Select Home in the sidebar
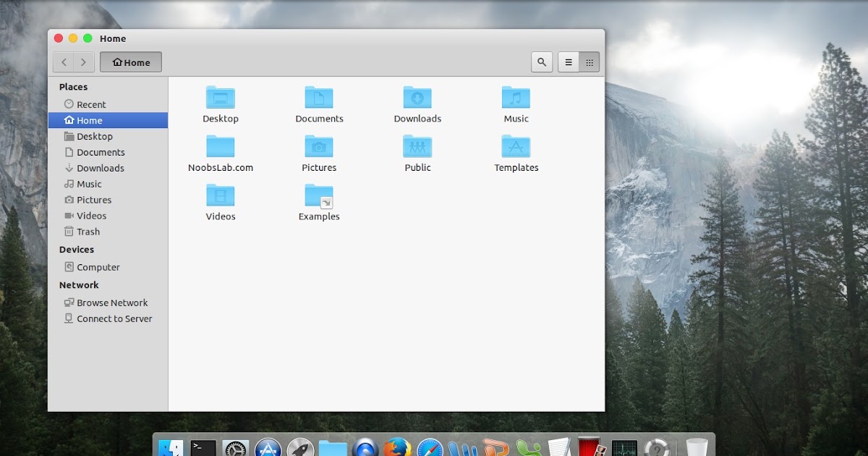 [108, 120]
